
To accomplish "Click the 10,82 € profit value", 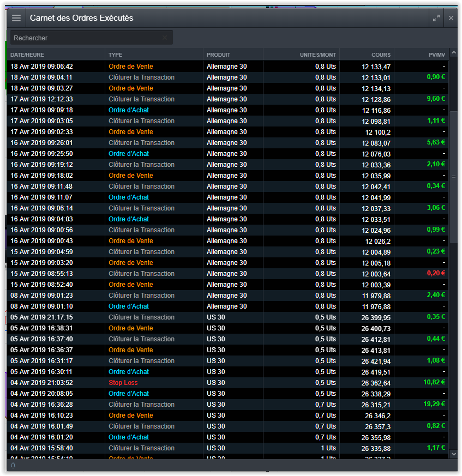I will point(434,383).
